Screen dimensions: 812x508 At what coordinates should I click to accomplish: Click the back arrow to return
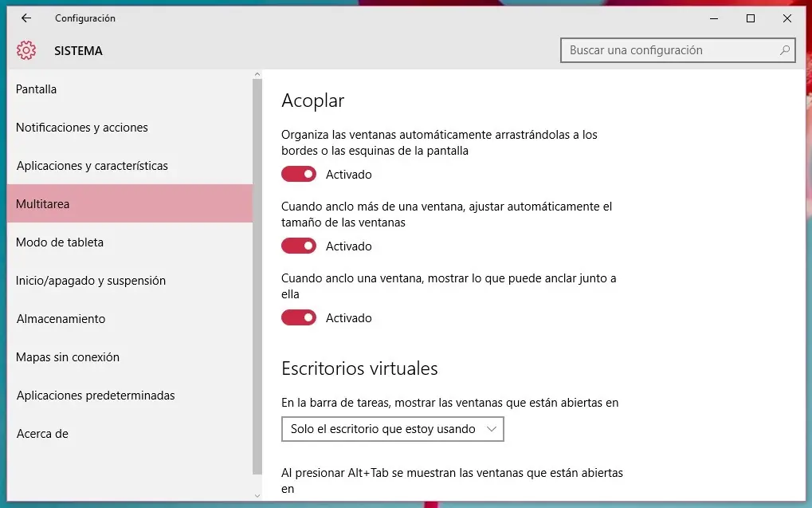coord(26,18)
